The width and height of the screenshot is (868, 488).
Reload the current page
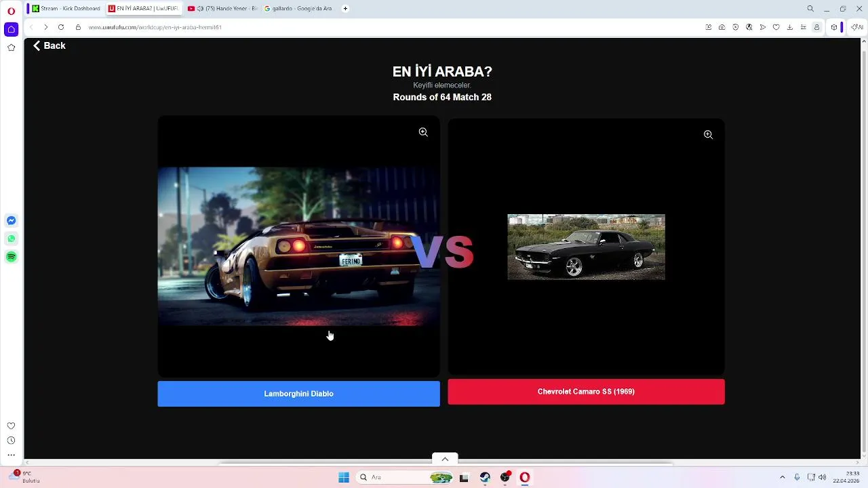click(x=61, y=27)
